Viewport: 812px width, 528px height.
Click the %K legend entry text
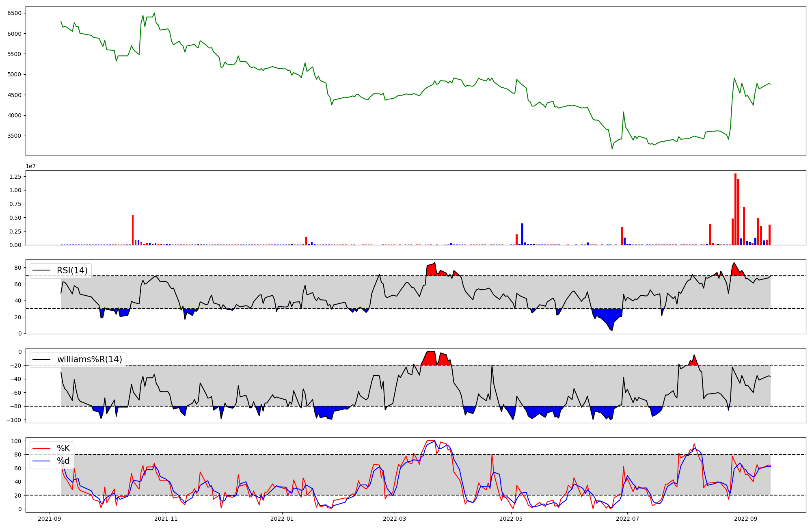tap(63, 448)
